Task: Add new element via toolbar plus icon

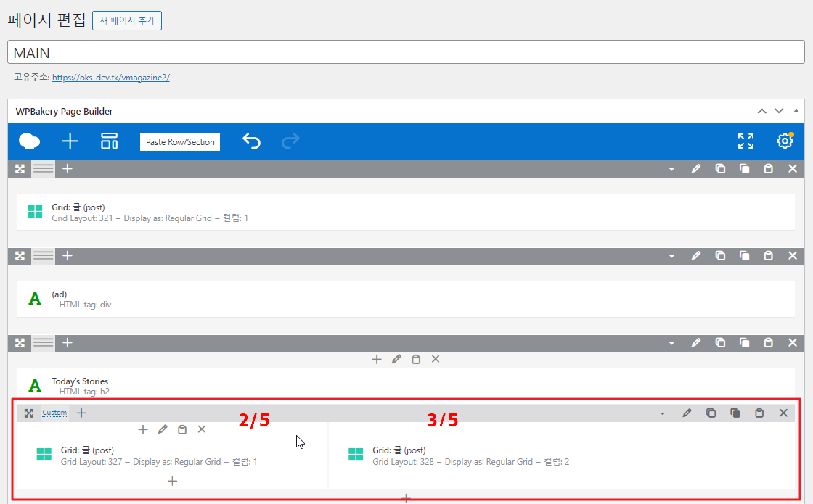Action: click(x=70, y=141)
